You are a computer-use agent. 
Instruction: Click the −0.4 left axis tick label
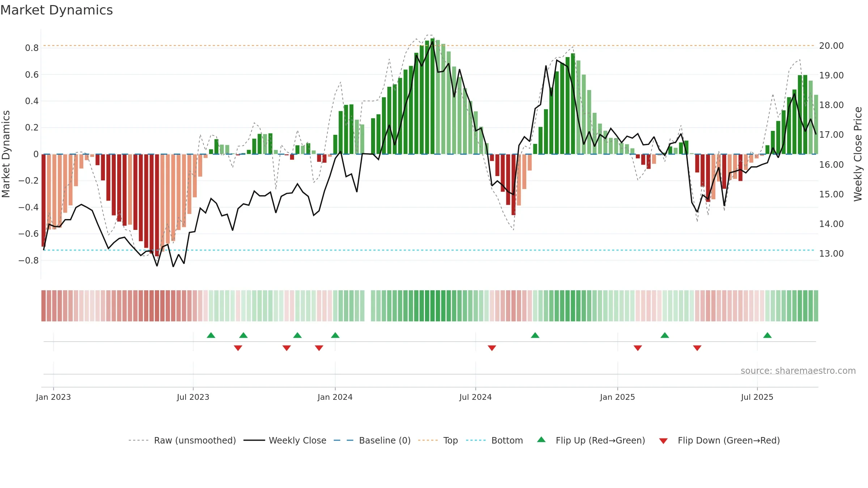point(29,207)
